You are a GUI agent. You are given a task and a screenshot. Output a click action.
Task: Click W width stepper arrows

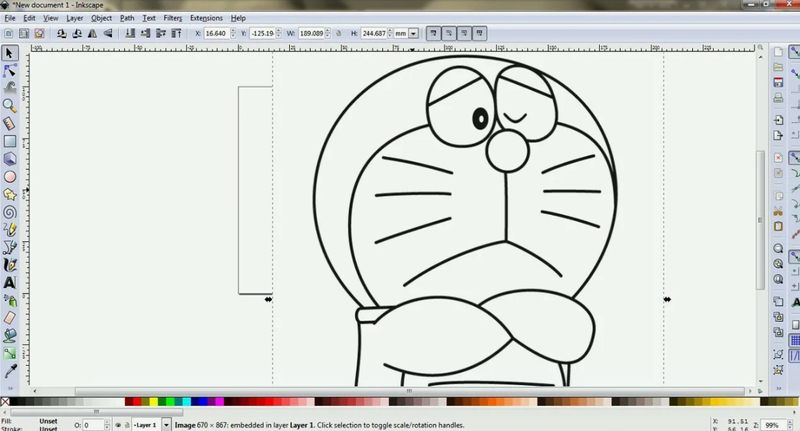[x=328, y=34]
